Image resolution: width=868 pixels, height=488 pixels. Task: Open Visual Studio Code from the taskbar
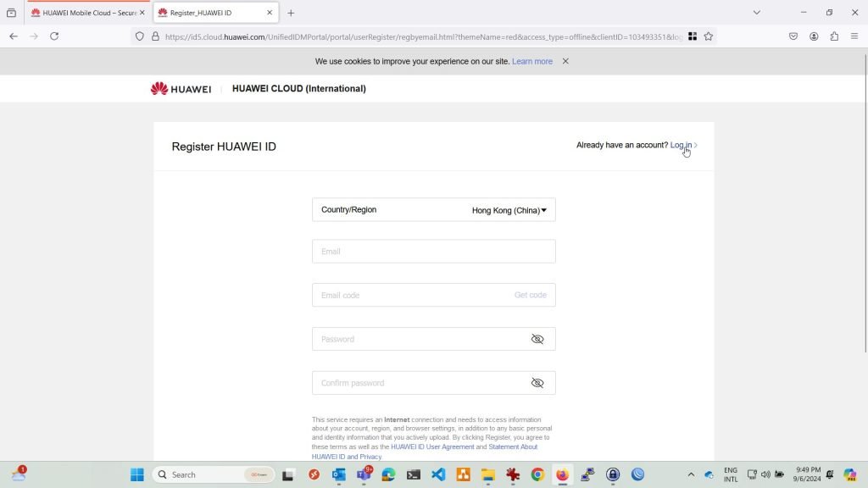[438, 474]
